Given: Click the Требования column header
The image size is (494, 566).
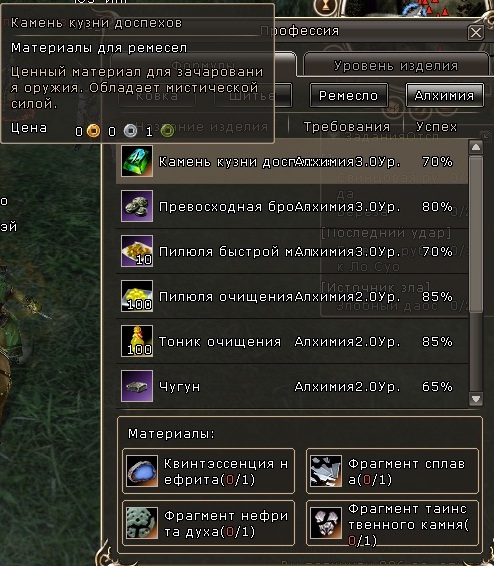Looking at the screenshot, I should pyautogui.click(x=346, y=127).
